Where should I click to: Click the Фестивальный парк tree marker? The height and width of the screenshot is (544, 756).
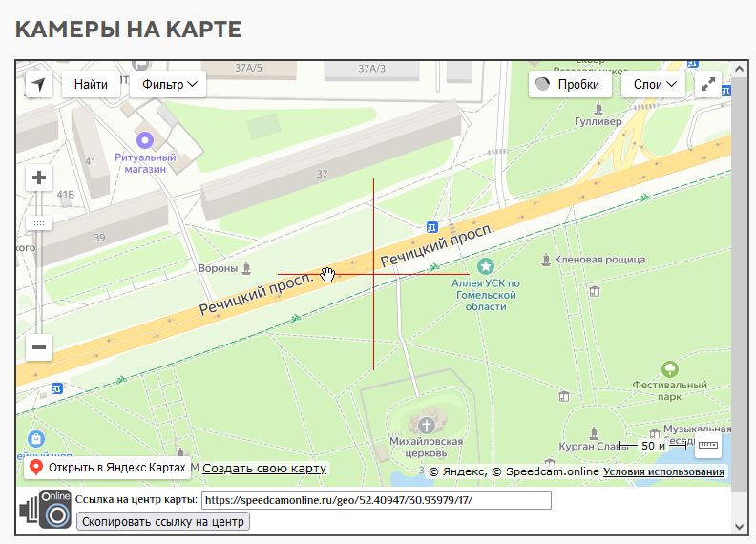[x=669, y=369]
